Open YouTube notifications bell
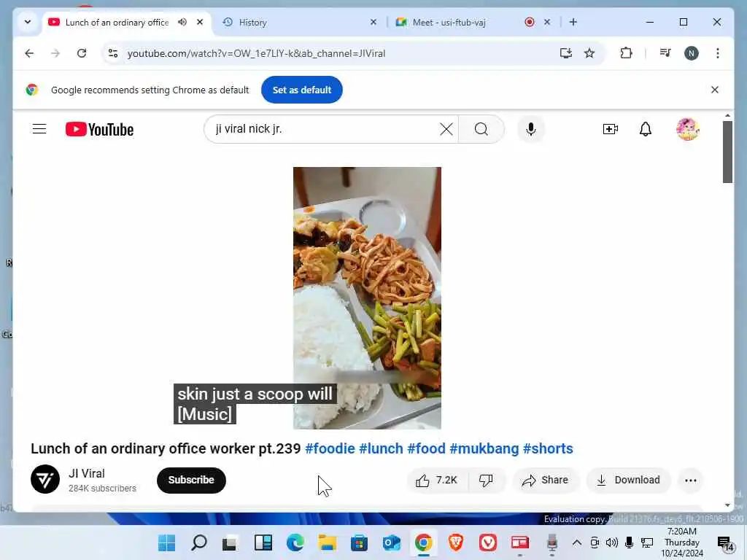The image size is (747, 560). click(645, 129)
